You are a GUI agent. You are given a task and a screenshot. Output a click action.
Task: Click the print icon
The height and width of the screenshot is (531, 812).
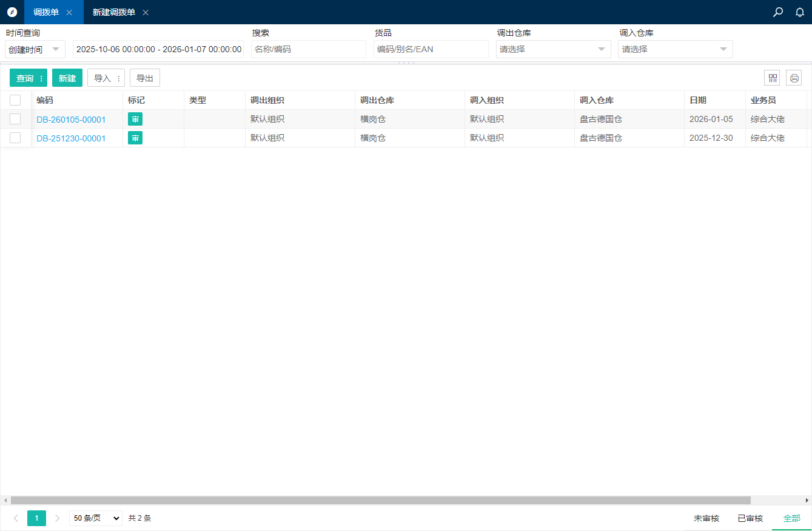coord(794,78)
